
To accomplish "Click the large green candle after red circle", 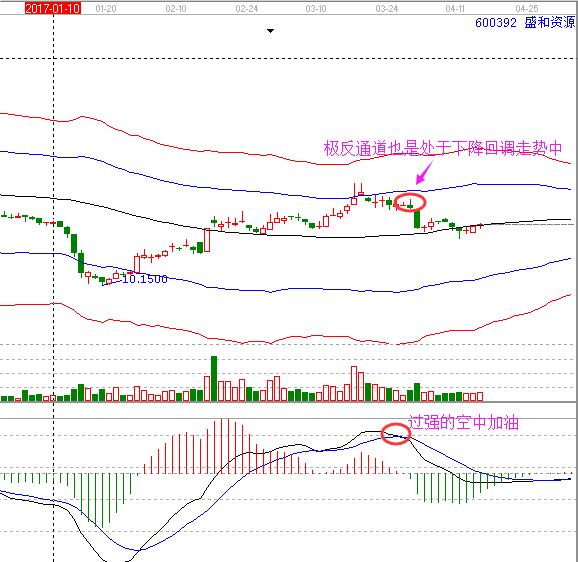I will point(417,219).
